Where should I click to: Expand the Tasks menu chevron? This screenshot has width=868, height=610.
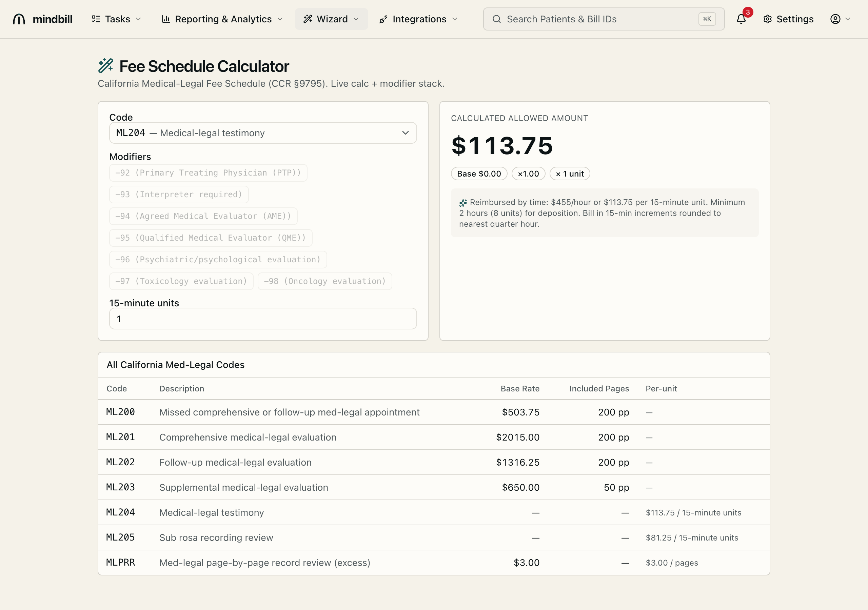(138, 19)
